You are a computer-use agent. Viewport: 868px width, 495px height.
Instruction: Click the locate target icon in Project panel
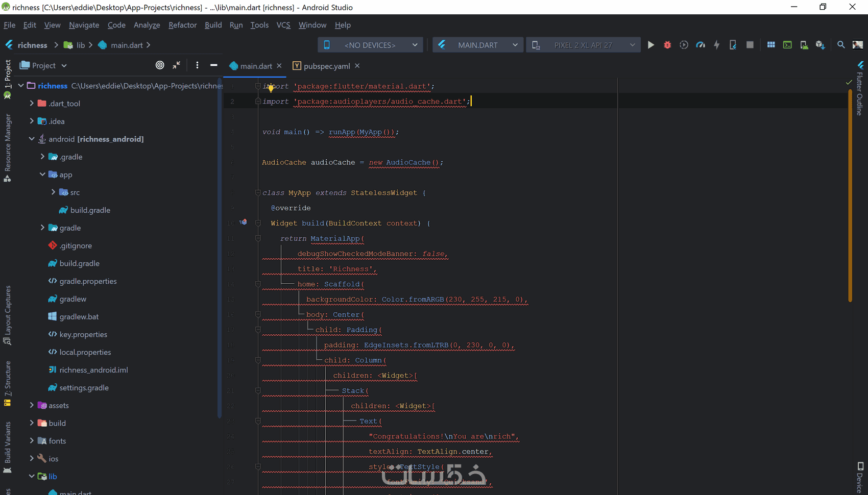pos(160,65)
